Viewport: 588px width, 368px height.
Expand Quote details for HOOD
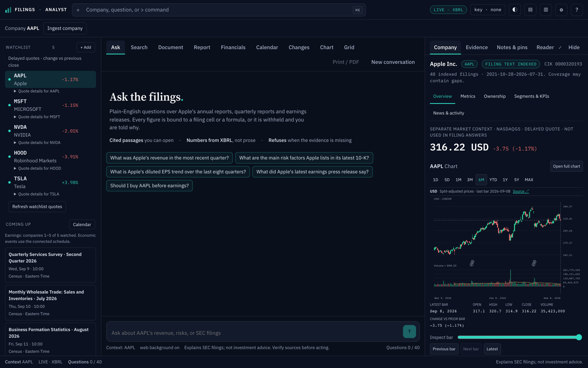tap(38, 168)
